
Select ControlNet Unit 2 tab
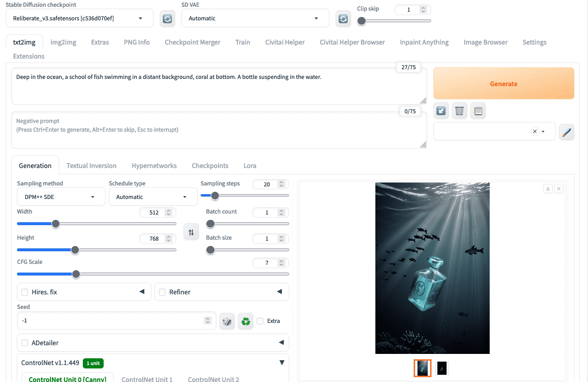tap(214, 380)
